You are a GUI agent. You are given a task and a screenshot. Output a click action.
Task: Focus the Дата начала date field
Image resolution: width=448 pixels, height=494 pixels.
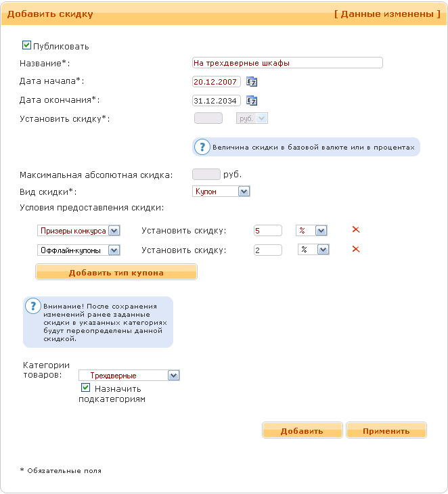coord(217,82)
